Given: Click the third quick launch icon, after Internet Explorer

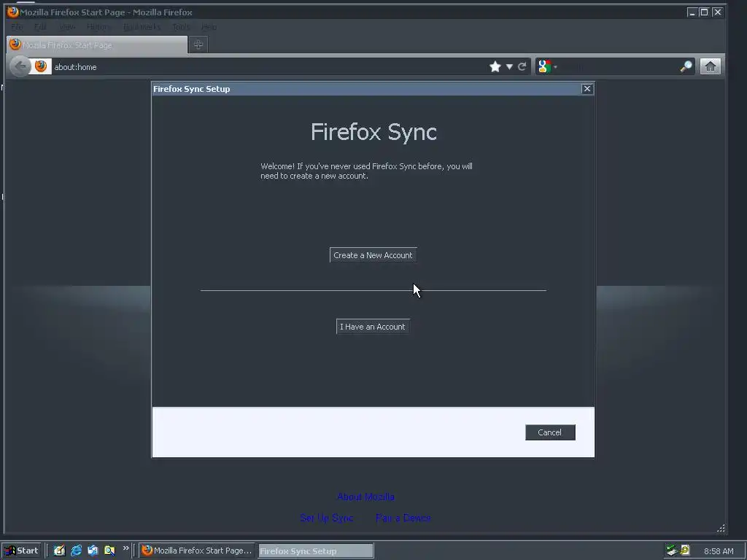Looking at the screenshot, I should click(x=93, y=551).
